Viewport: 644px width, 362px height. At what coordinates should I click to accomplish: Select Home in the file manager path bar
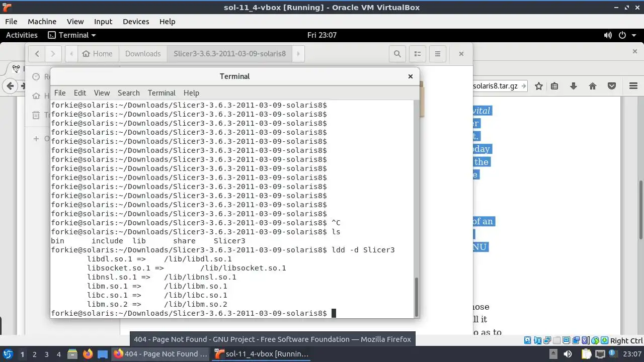click(97, 54)
